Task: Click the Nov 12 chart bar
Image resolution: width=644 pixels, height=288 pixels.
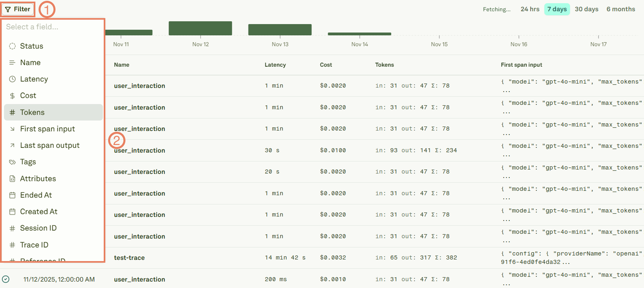Action: click(200, 28)
